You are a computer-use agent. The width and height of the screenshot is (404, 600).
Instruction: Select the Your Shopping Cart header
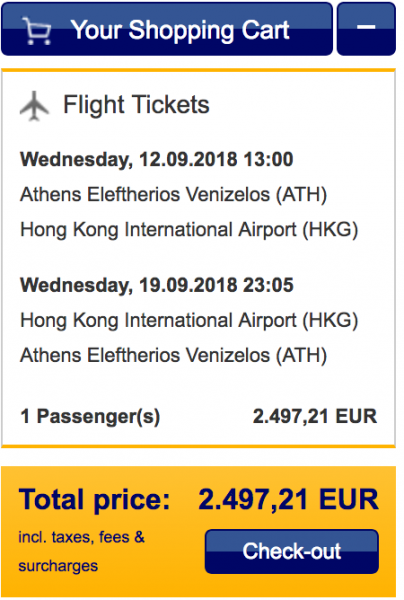[167, 29]
